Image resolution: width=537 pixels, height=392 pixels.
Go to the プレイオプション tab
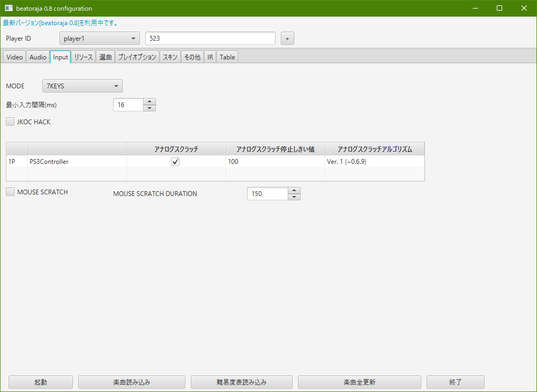[x=137, y=57]
